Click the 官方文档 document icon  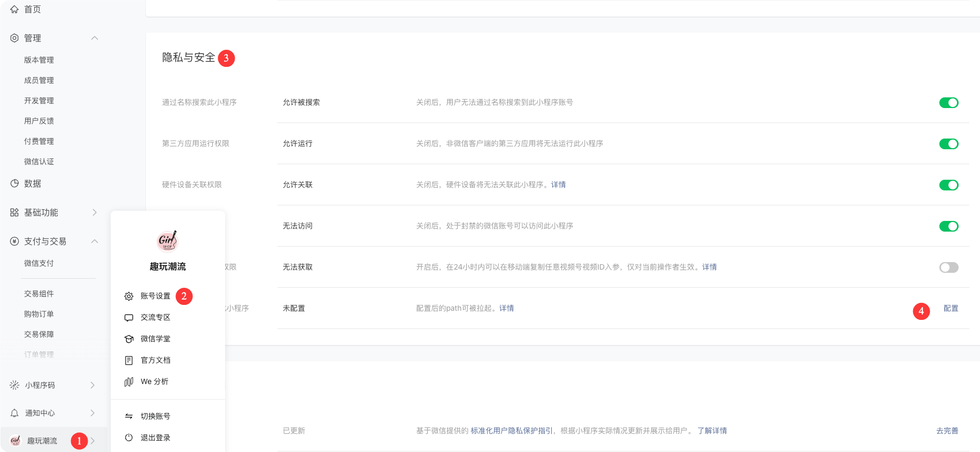[x=129, y=361]
